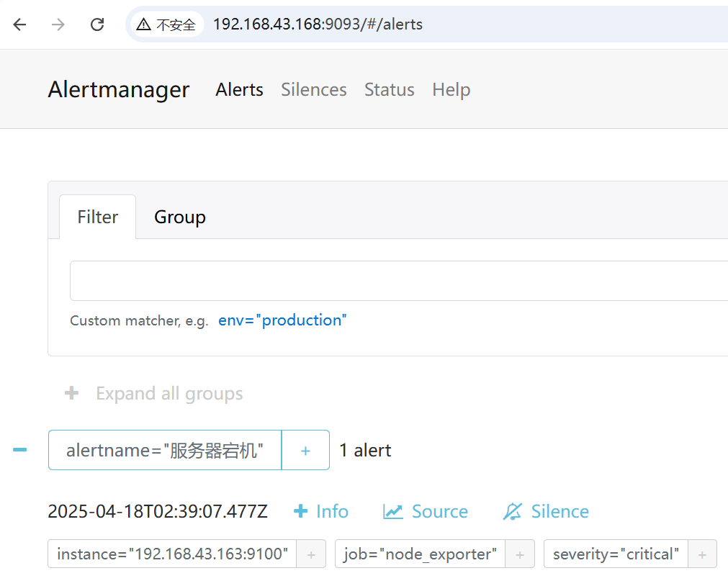The image size is (728, 581).
Task: Focus the custom matcher filter input
Action: pos(399,281)
